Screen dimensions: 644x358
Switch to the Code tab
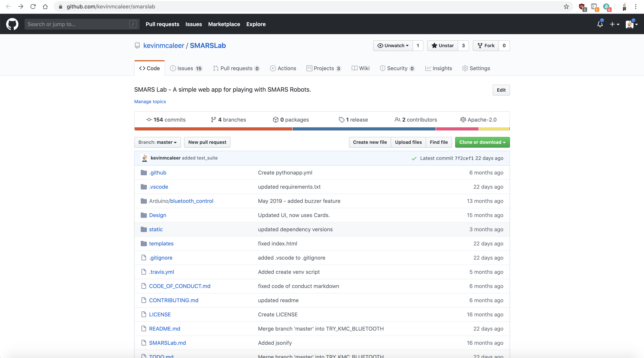150,68
